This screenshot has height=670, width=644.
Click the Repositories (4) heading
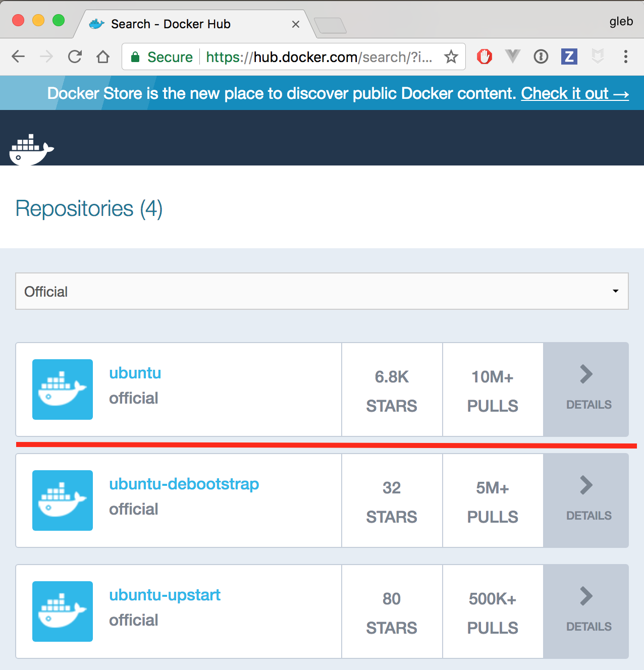tap(89, 209)
